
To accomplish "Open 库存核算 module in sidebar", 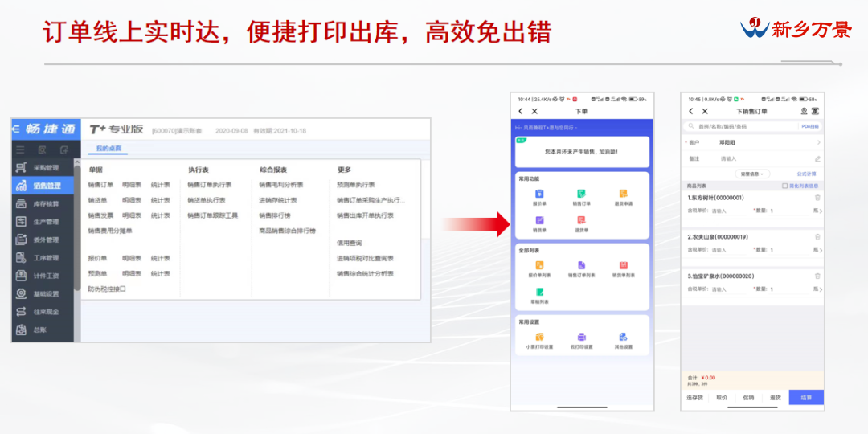I will [43, 203].
